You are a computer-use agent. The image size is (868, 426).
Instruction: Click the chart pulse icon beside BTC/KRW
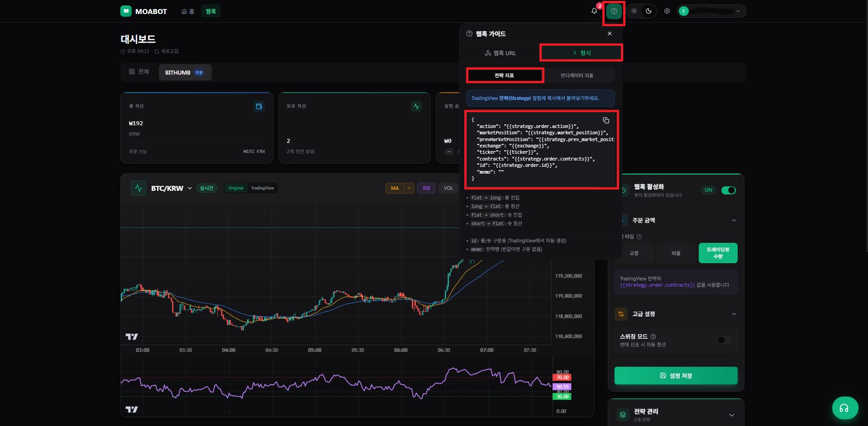pos(138,188)
